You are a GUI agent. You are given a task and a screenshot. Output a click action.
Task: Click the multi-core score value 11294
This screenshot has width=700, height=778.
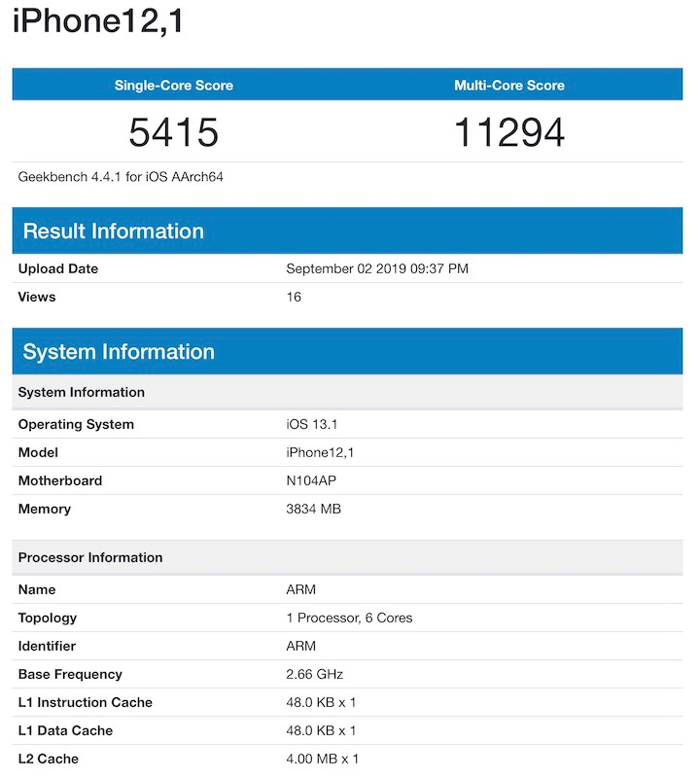click(x=508, y=132)
